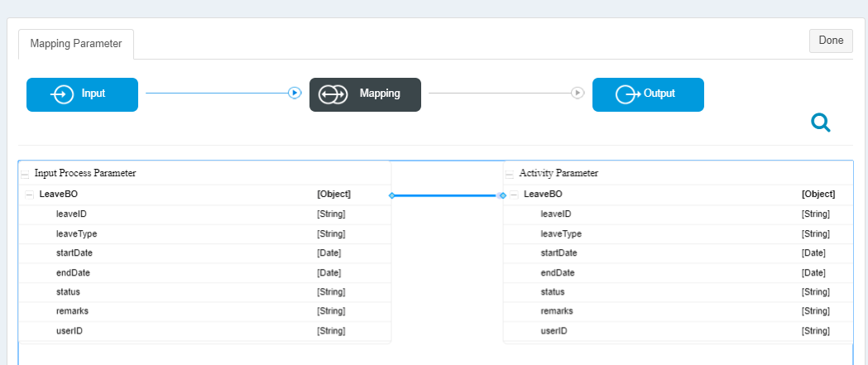Click play marker between Mapping and Output
Viewport: 868px width, 365px height.
(578, 93)
